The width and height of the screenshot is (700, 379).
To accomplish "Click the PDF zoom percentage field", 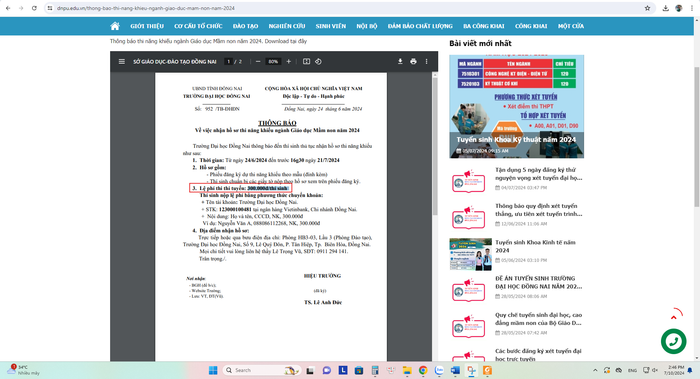I will 273,62.
